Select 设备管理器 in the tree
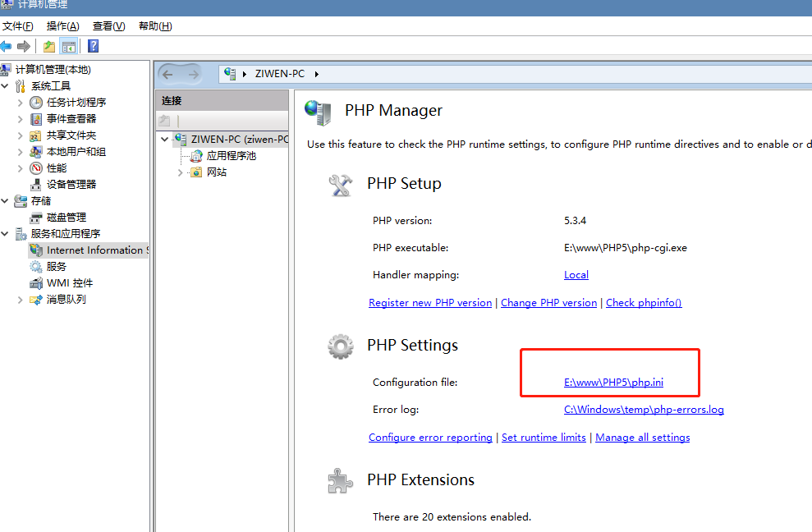The image size is (812, 532). (x=71, y=184)
